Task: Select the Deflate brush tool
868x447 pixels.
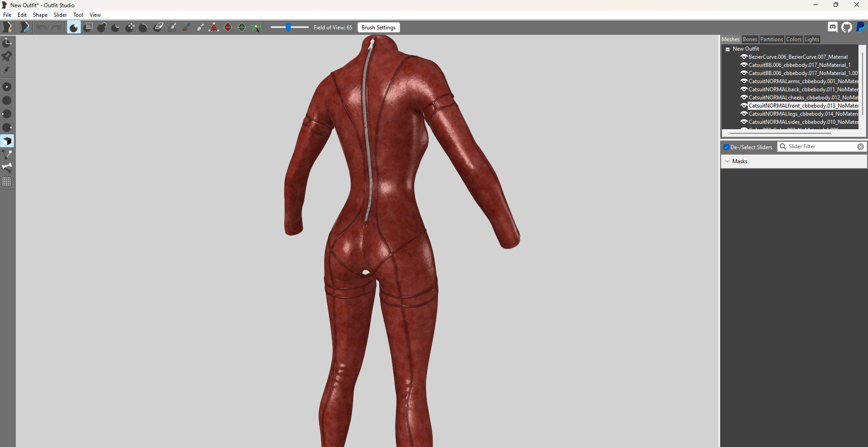Action: tap(115, 28)
